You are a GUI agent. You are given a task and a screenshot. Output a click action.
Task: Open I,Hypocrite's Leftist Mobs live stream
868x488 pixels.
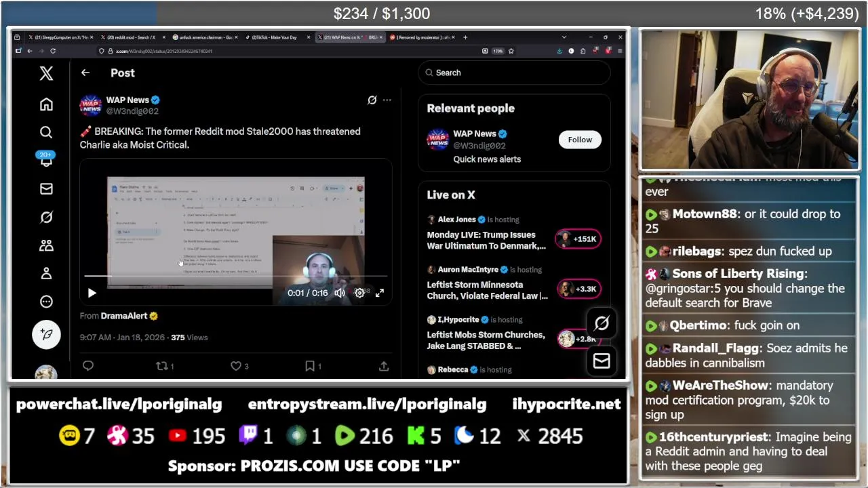tap(486, 340)
